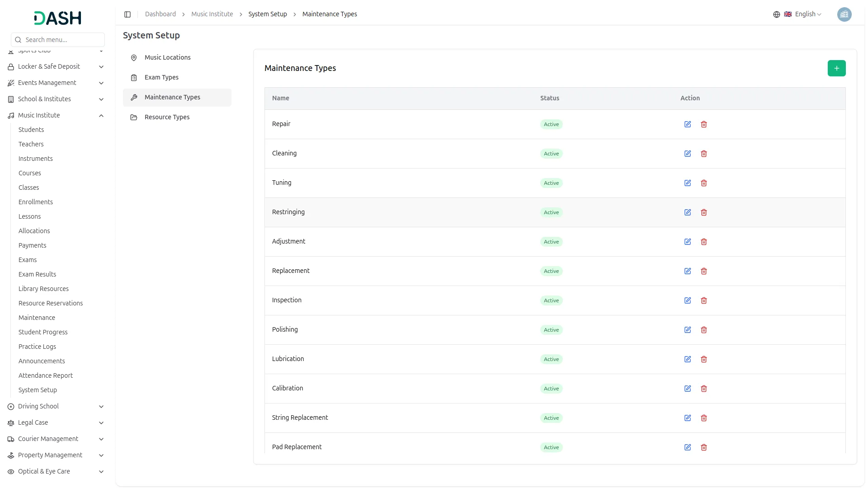Toggle sidebar panel icon in header
The width and height of the screenshot is (868, 488).
pos(127,14)
